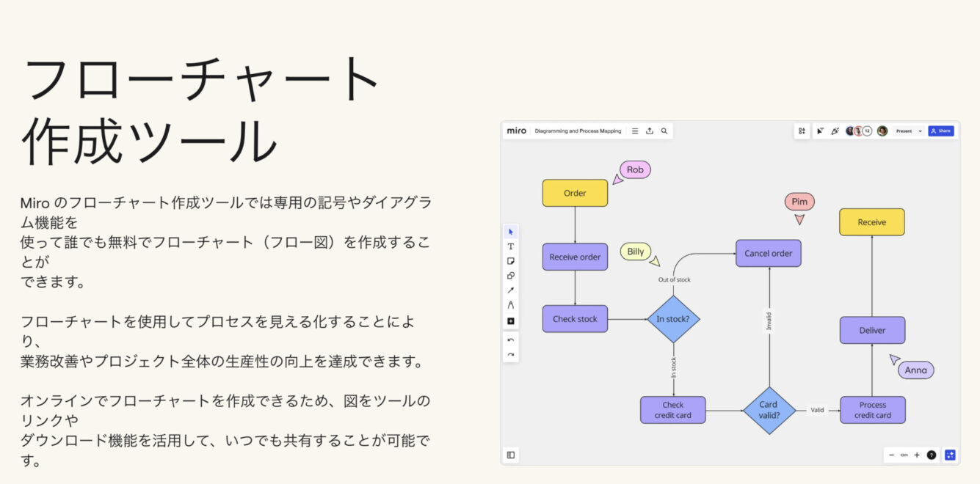Select the Check credit card shape

tap(673, 410)
